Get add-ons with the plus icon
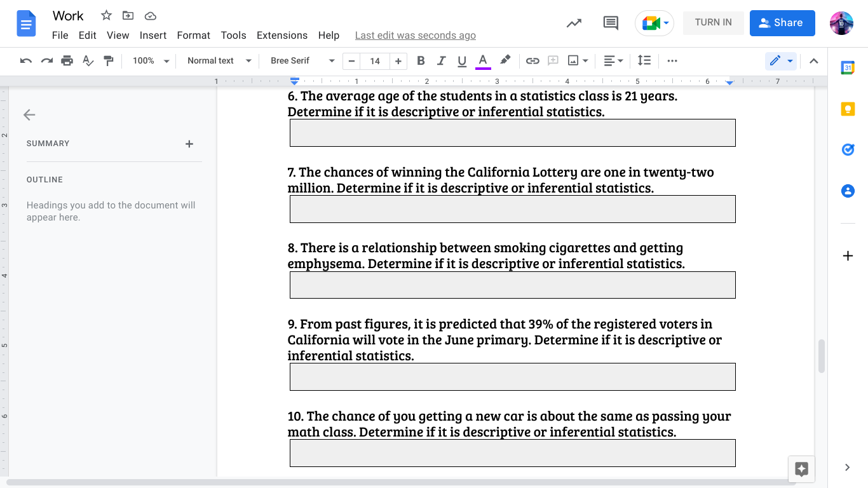 [848, 256]
